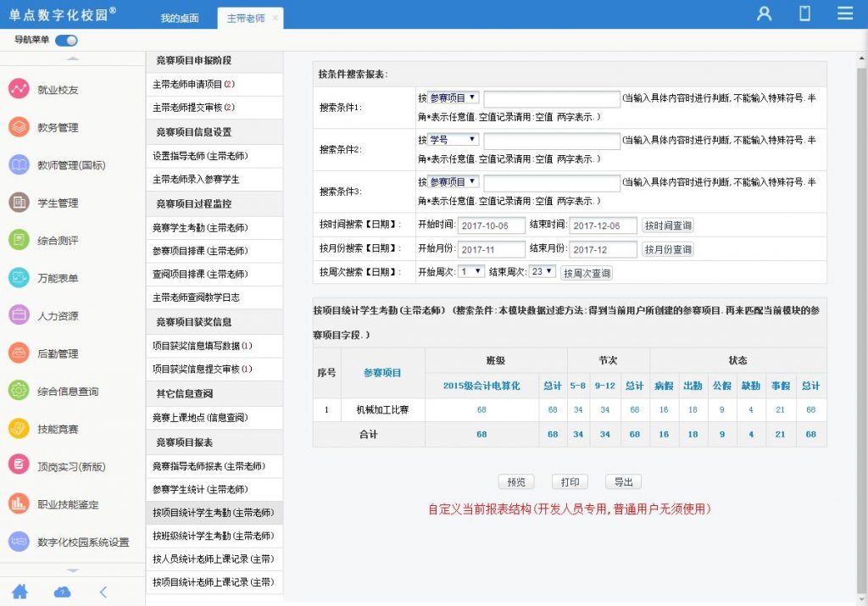Viewport: 868px width, 606px height.
Task: Click the cloud help icon in bottom bar
Action: pos(62,592)
